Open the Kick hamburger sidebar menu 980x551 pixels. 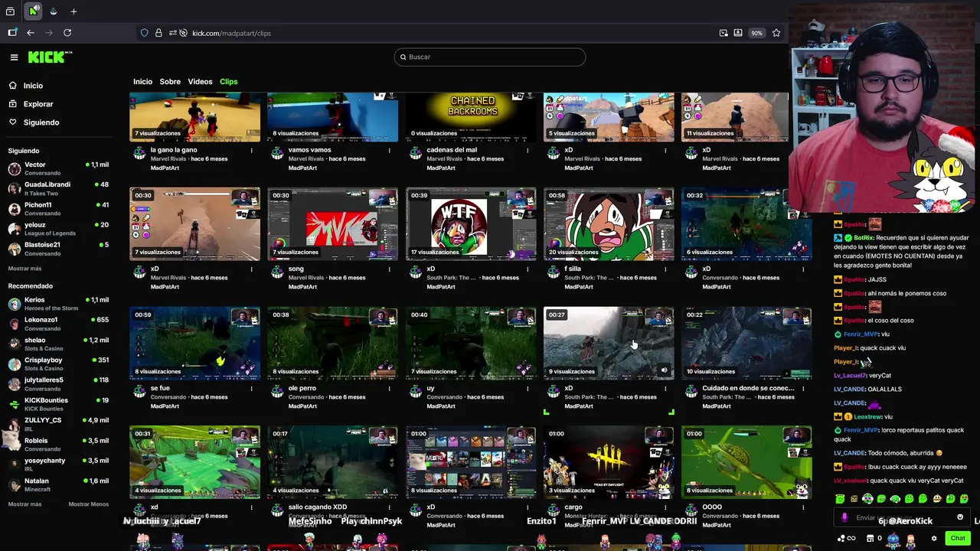[x=14, y=57]
